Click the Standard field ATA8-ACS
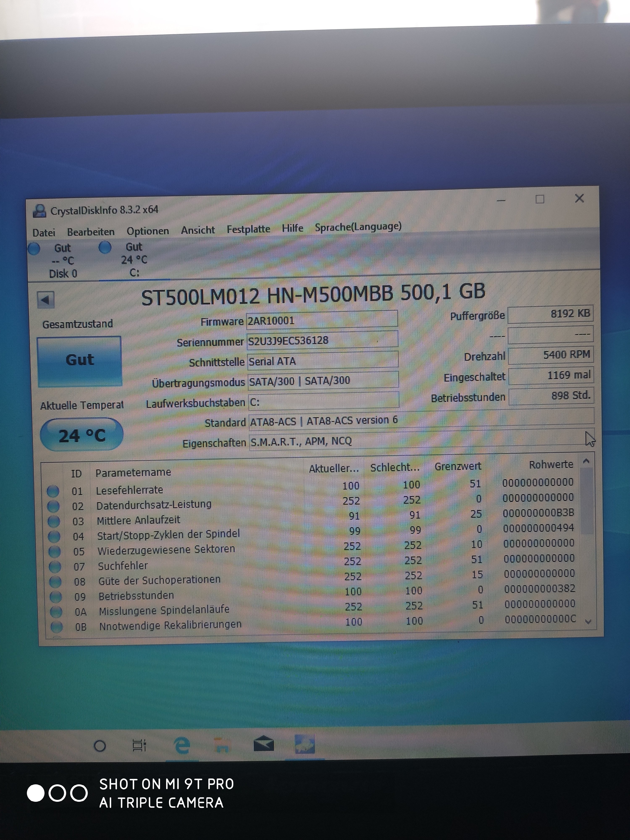 (421, 419)
